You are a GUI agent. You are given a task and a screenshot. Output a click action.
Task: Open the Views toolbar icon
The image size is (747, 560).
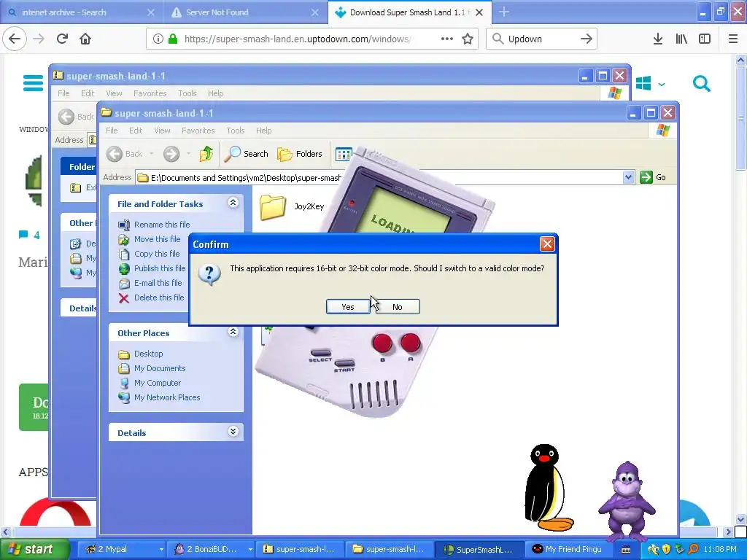pyautogui.click(x=343, y=153)
